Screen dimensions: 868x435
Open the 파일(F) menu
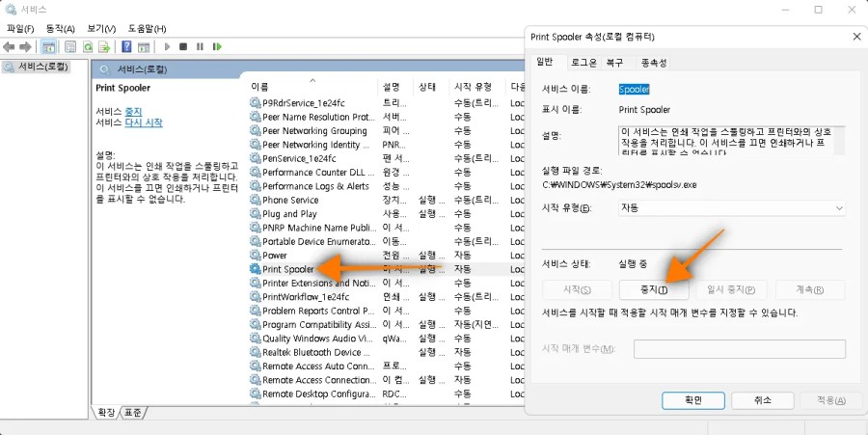tap(20, 29)
